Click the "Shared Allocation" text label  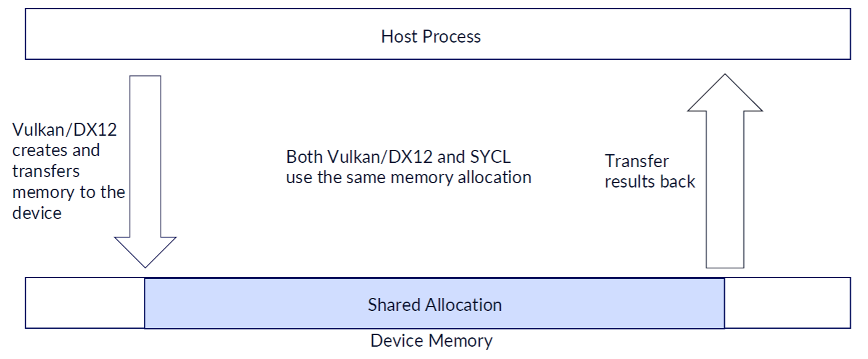tap(435, 305)
